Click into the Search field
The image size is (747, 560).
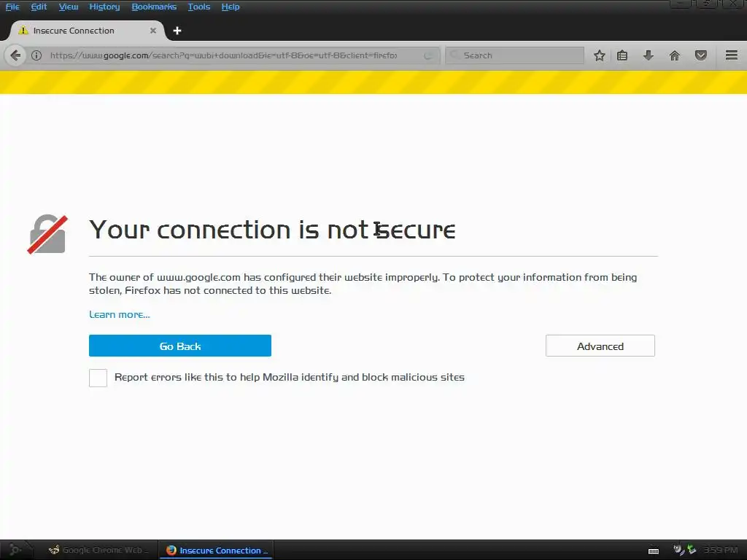514,55
